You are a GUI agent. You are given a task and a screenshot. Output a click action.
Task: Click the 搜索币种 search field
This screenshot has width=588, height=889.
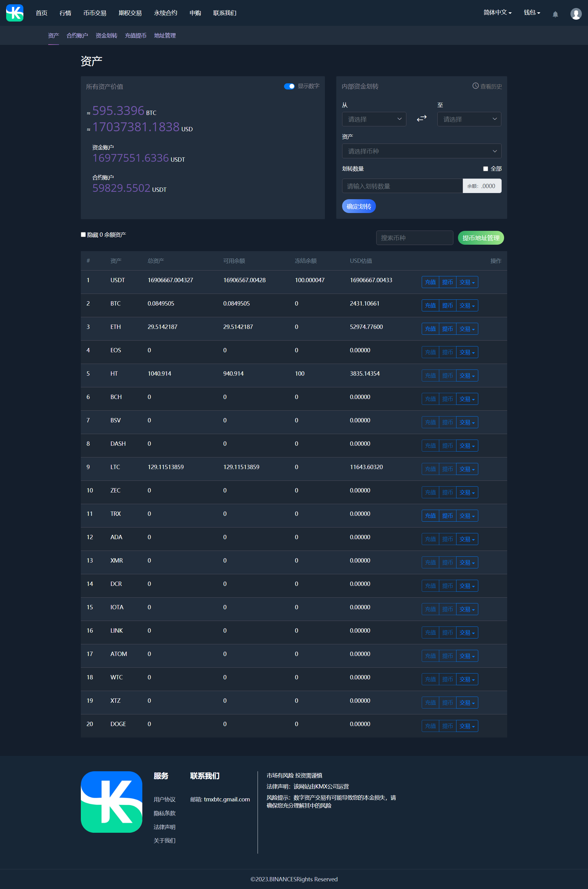(414, 238)
